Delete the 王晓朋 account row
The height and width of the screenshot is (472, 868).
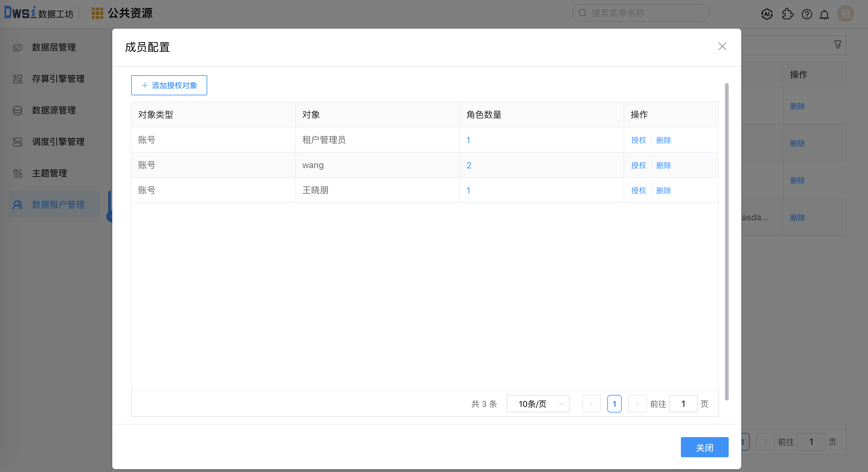(x=664, y=190)
